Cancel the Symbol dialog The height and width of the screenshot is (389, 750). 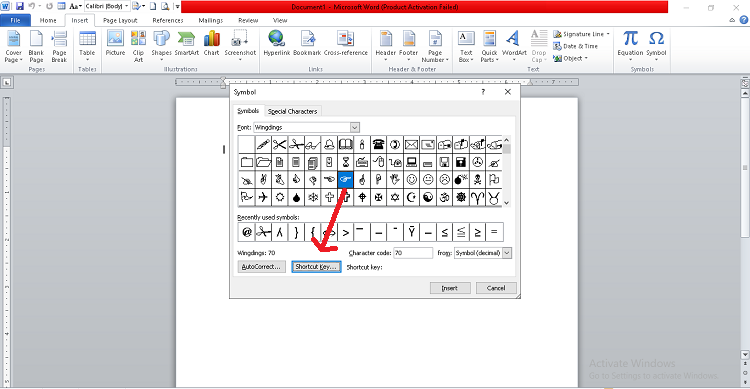496,288
